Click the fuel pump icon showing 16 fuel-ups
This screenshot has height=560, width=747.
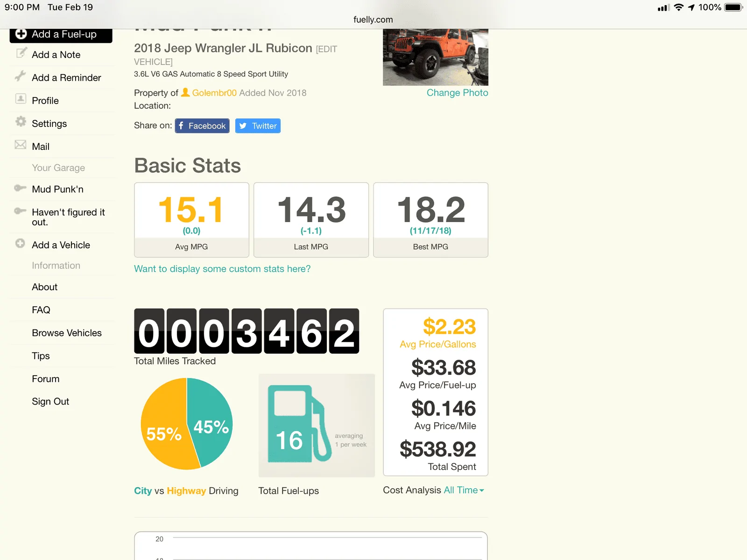pos(299,424)
